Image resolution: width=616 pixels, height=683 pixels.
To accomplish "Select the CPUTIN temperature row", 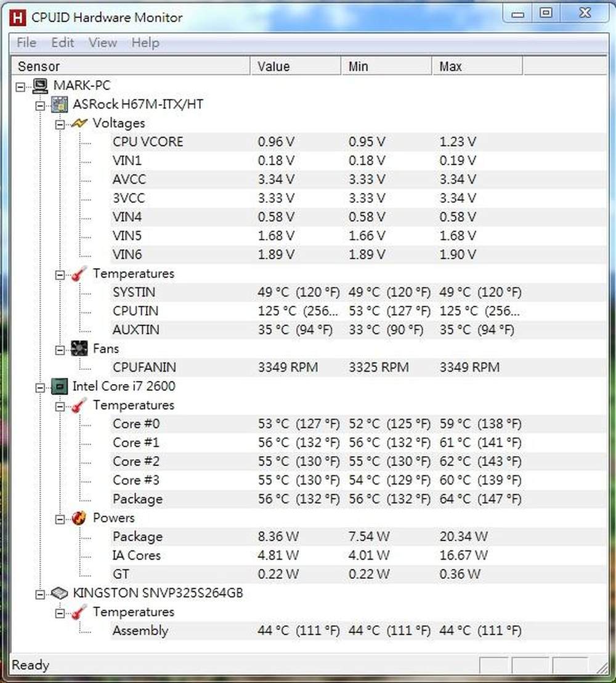I will tap(359, 311).
